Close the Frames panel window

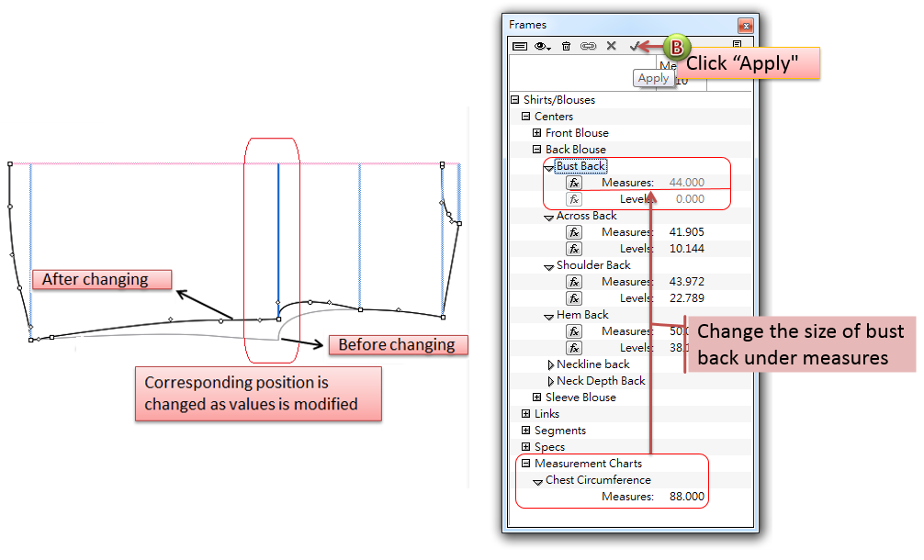click(745, 26)
